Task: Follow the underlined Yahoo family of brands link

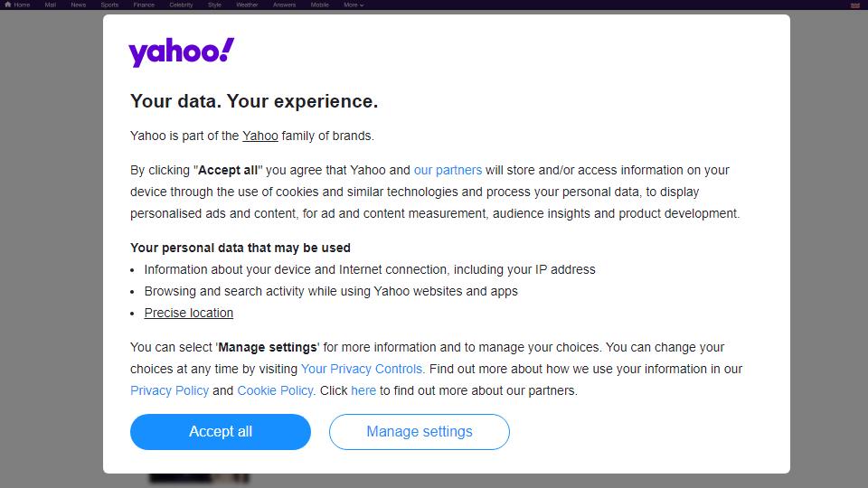Action: pyautogui.click(x=260, y=136)
